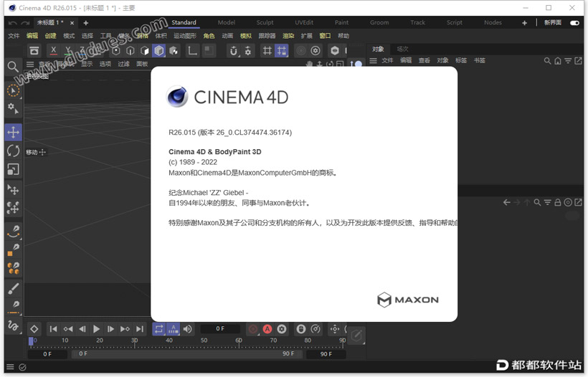This screenshot has width=588, height=377.
Task: Click the back arrow in Attributes panel
Action: 507,202
